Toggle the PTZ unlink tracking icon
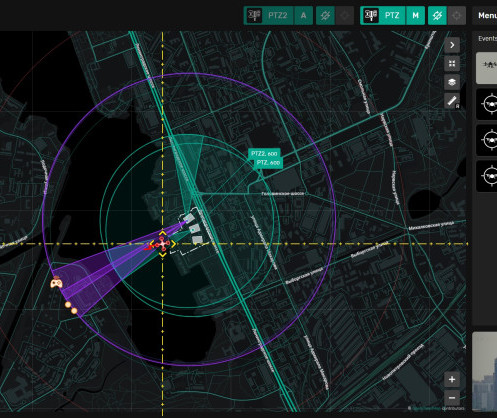 pyautogui.click(x=437, y=15)
